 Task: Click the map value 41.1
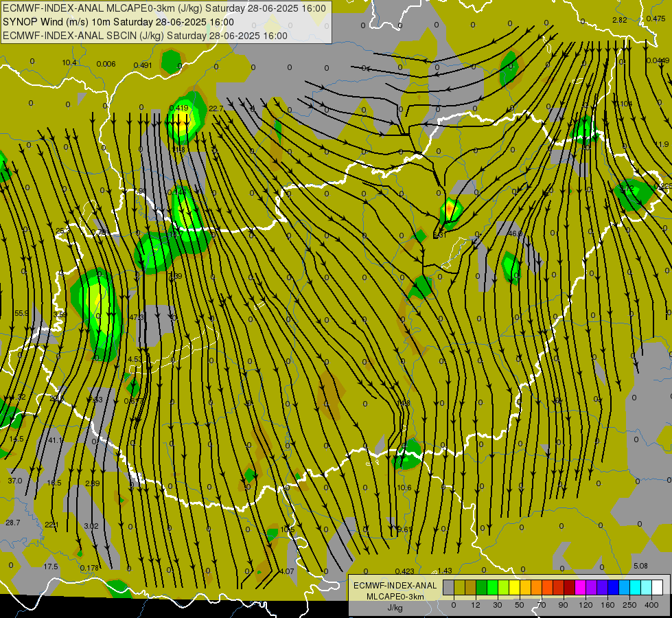coord(56,440)
